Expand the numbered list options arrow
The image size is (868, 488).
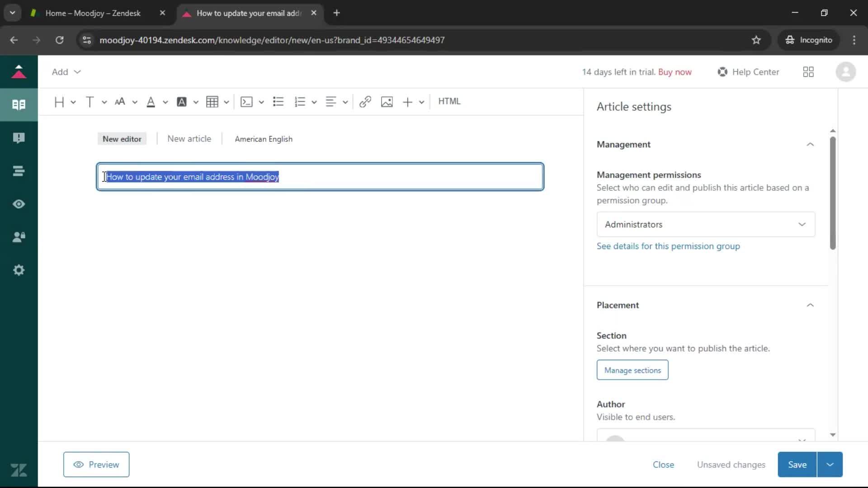[x=314, y=102]
